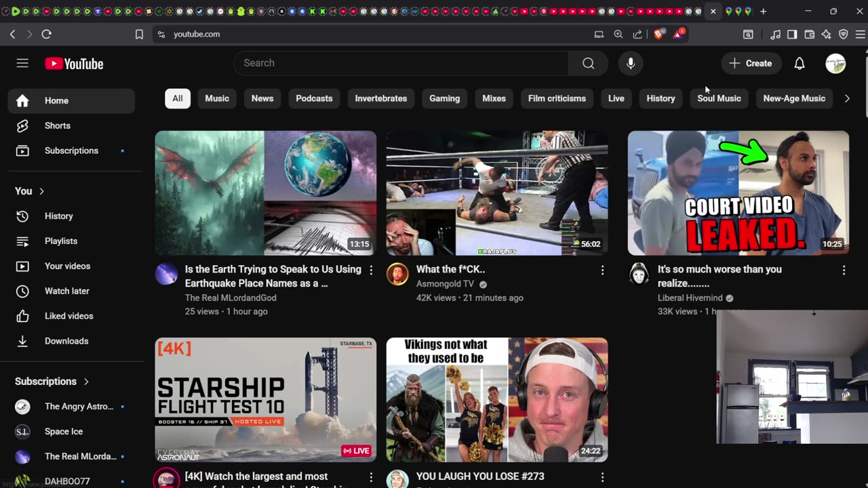Screen dimensions: 868x488
Task: Select the Music filter chip
Action: click(217, 98)
